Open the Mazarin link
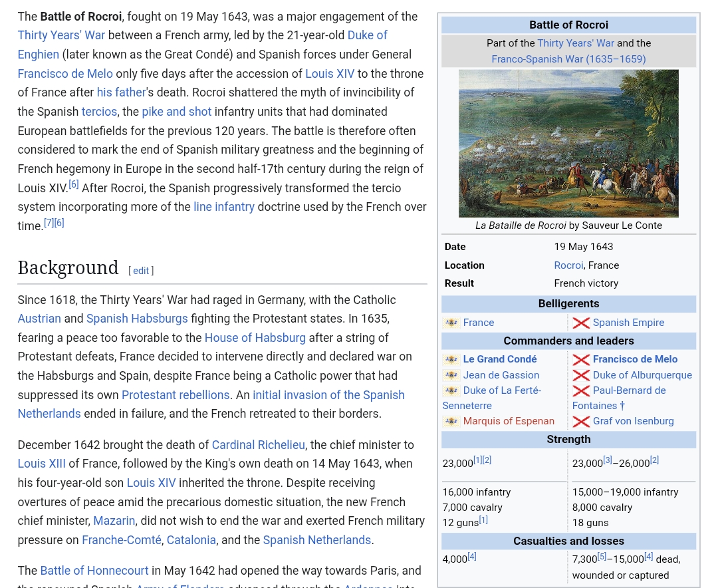The image size is (718, 588). [x=114, y=521]
